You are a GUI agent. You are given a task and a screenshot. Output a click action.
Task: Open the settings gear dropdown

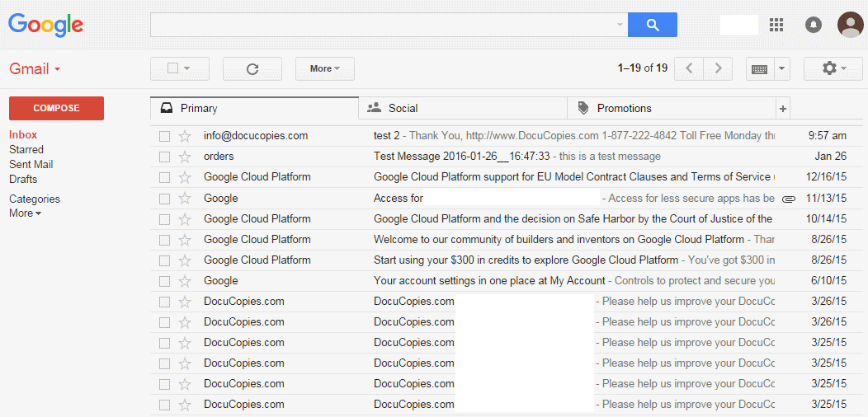pos(833,68)
